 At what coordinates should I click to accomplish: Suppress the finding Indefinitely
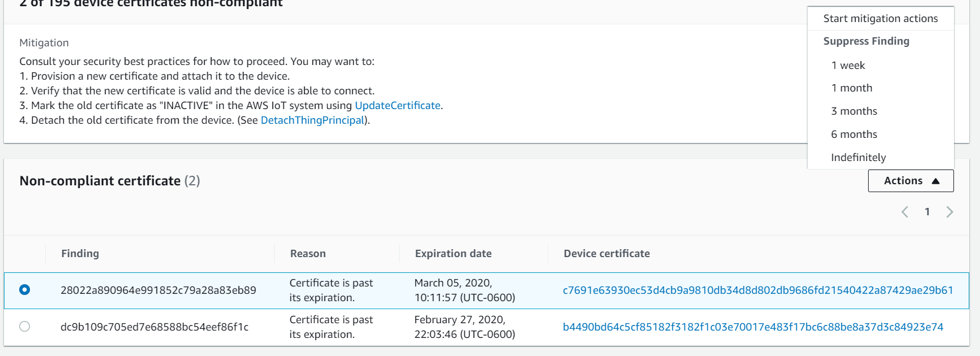pos(858,158)
